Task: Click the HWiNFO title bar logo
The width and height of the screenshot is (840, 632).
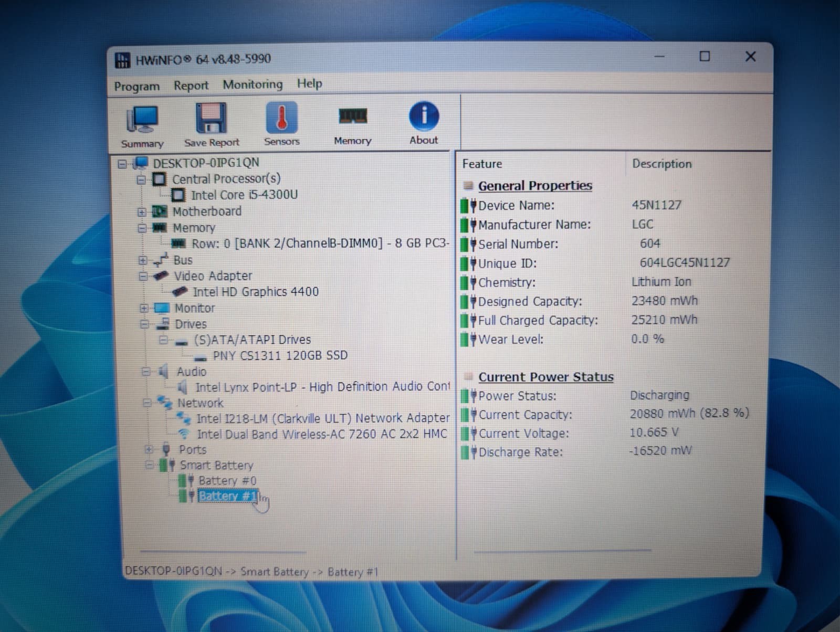Action: coord(122,60)
